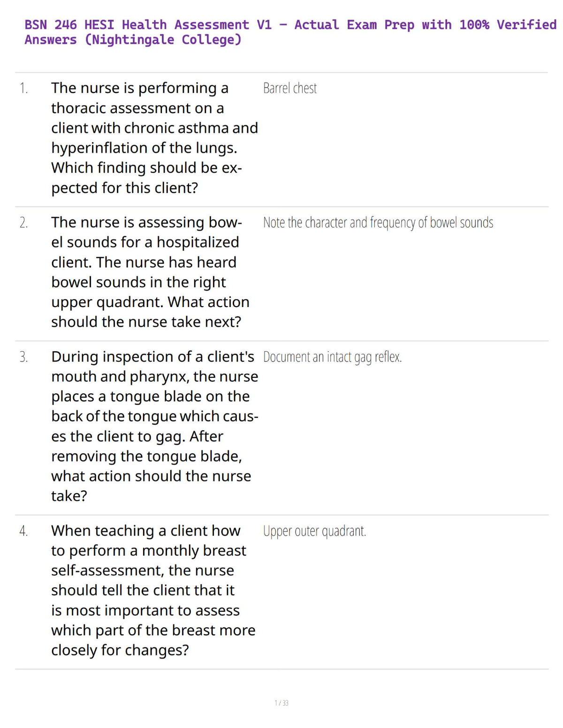Click '100% Verified' in the title
The width and height of the screenshot is (563, 728).
pos(508,25)
